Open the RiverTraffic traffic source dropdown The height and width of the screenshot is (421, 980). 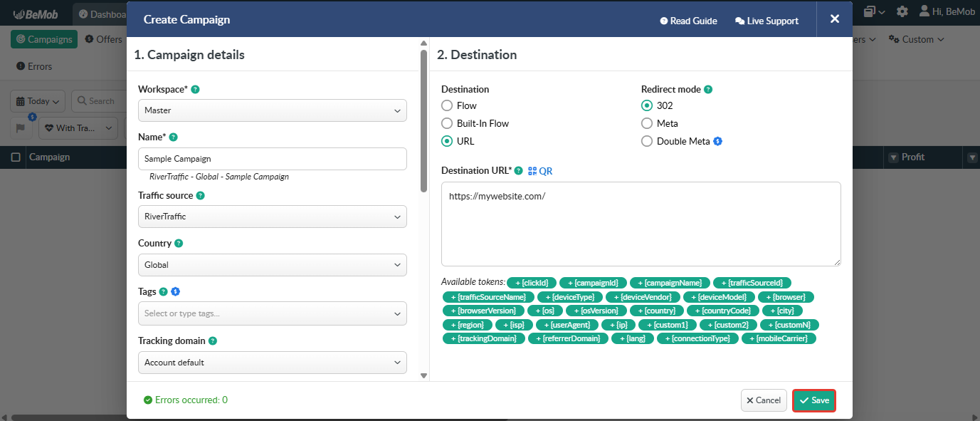pos(272,217)
